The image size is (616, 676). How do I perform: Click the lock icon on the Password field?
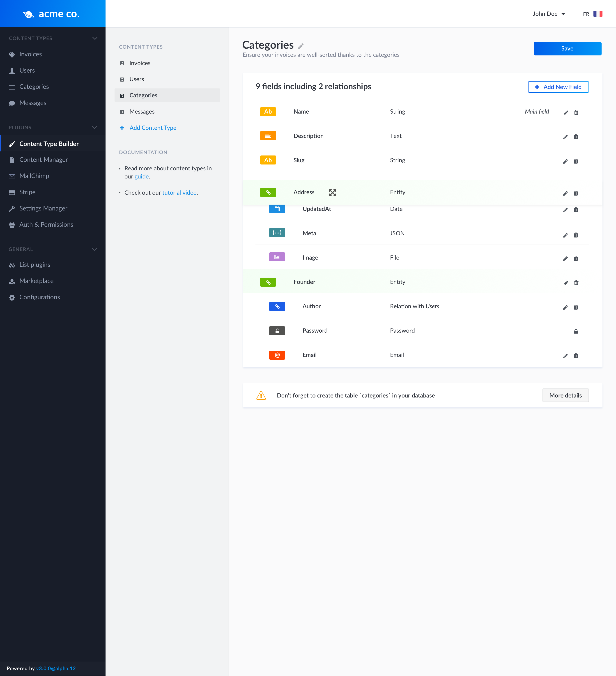pyautogui.click(x=576, y=331)
